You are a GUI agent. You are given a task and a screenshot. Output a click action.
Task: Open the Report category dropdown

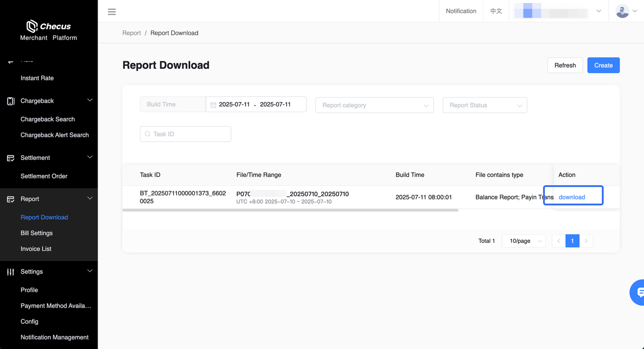[x=374, y=105]
